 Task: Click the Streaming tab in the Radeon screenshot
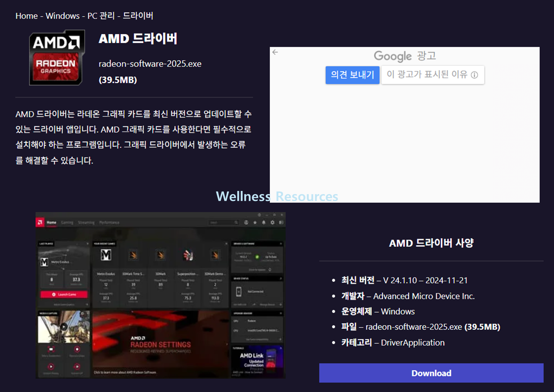point(86,222)
